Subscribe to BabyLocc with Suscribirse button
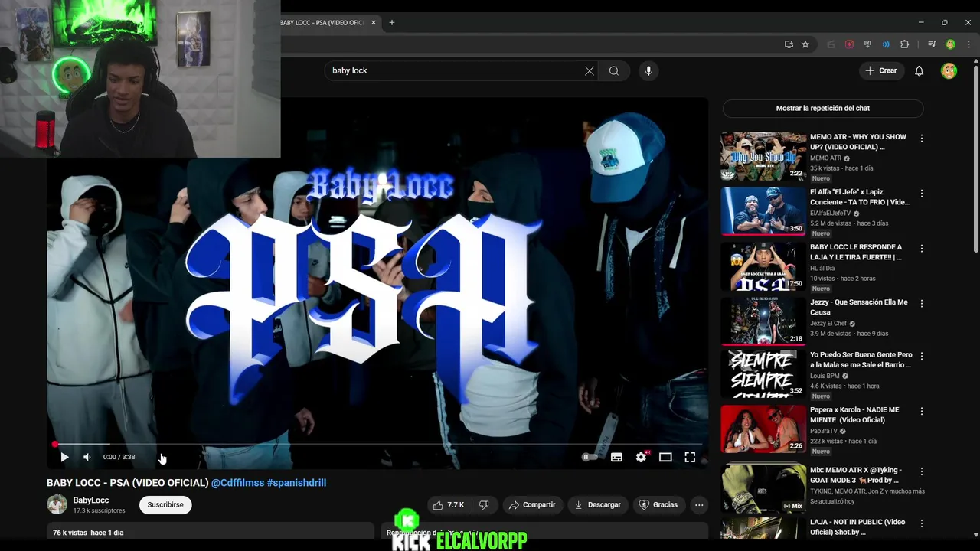This screenshot has width=980, height=551. [x=165, y=505]
